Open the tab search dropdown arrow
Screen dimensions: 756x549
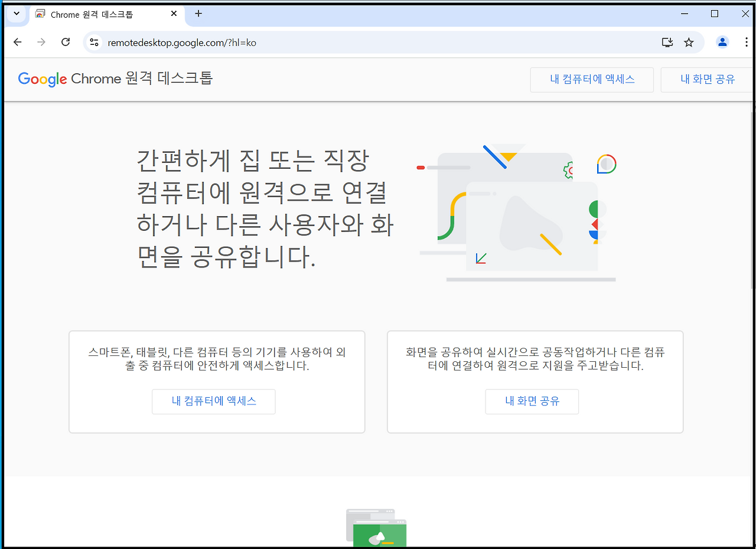coord(17,14)
